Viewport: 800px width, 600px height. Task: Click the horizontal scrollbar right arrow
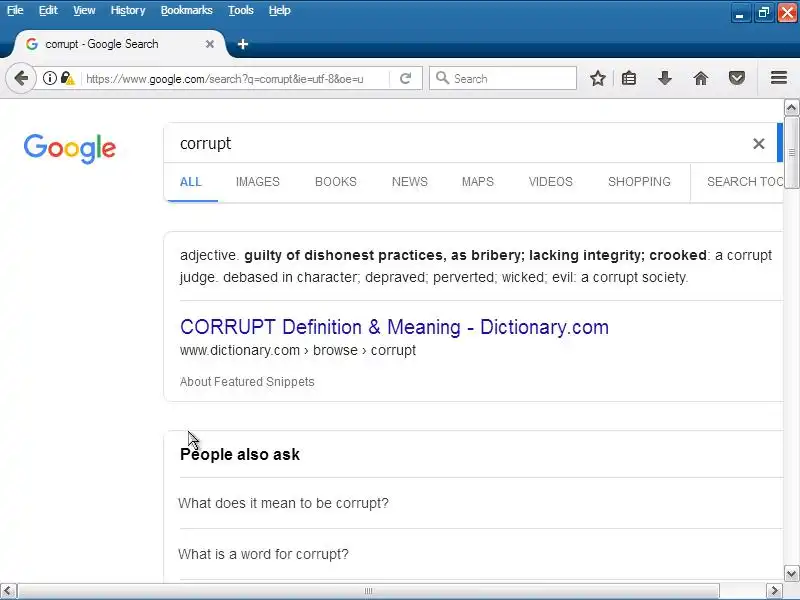click(774, 591)
